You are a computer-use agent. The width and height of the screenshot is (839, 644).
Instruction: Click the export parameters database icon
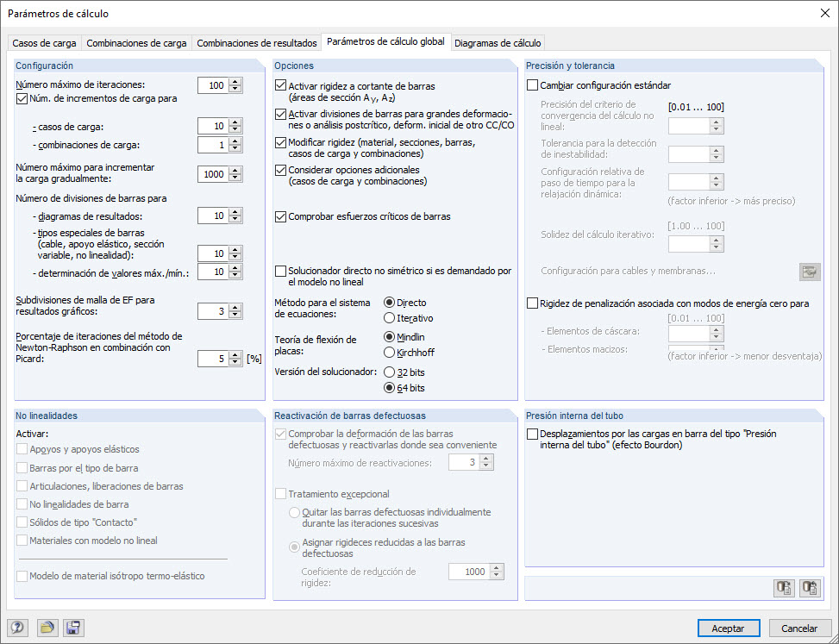tap(784, 588)
